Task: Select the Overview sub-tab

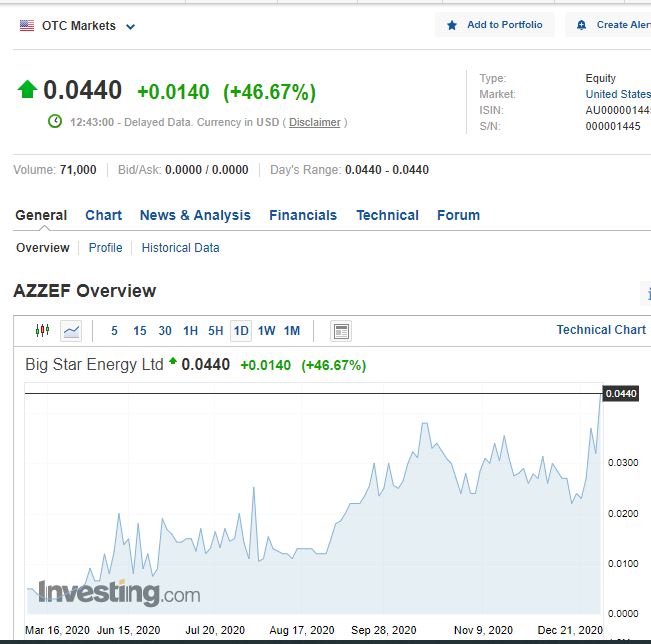Action: coord(43,248)
